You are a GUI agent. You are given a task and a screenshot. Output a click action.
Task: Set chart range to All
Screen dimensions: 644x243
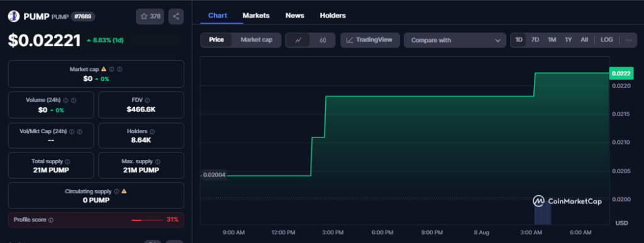pyautogui.click(x=584, y=40)
